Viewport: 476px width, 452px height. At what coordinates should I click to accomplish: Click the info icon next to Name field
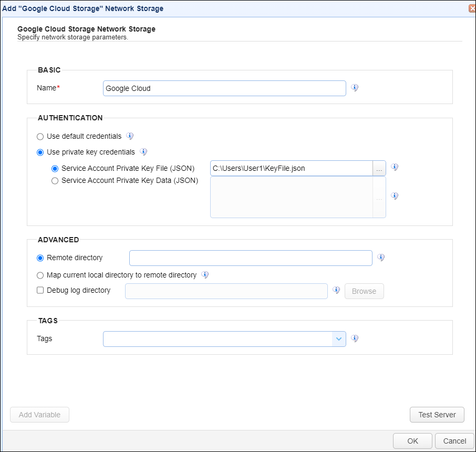tap(355, 88)
